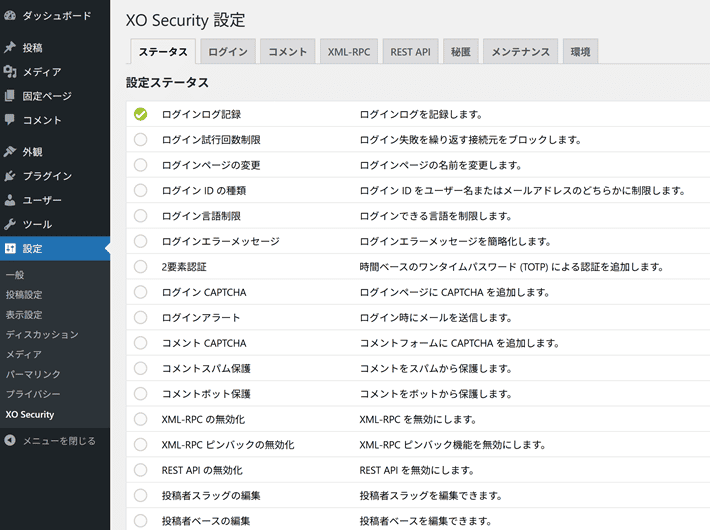Open the メンテナンス tab

coord(521,52)
